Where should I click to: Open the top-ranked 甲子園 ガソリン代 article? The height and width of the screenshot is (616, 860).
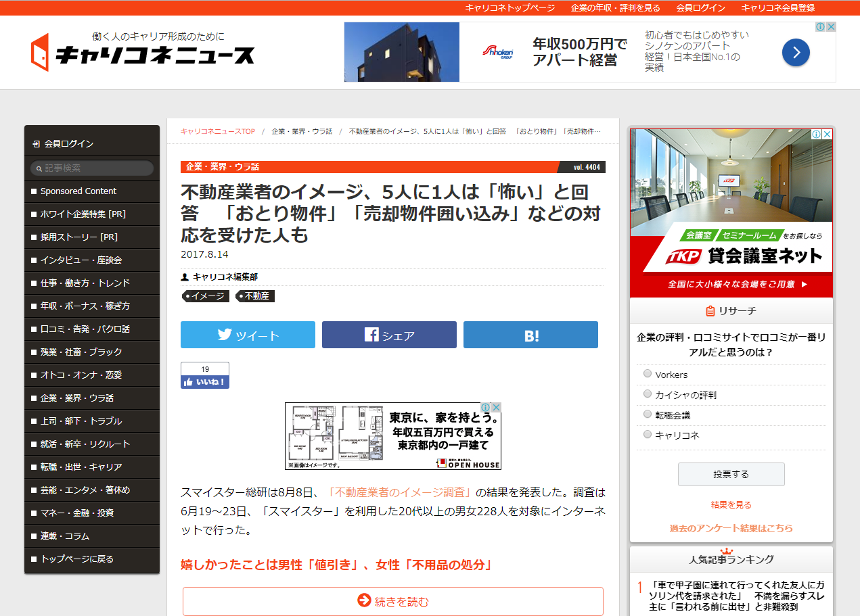(x=737, y=595)
